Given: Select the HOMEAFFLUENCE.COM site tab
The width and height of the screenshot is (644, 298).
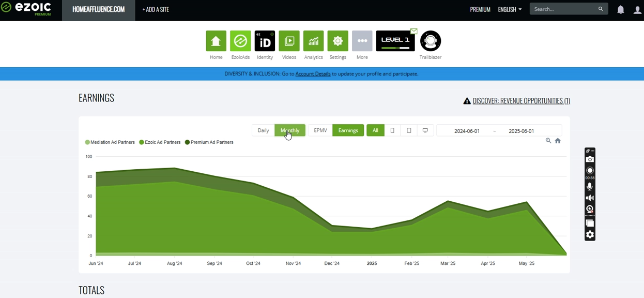Looking at the screenshot, I should [x=99, y=9].
